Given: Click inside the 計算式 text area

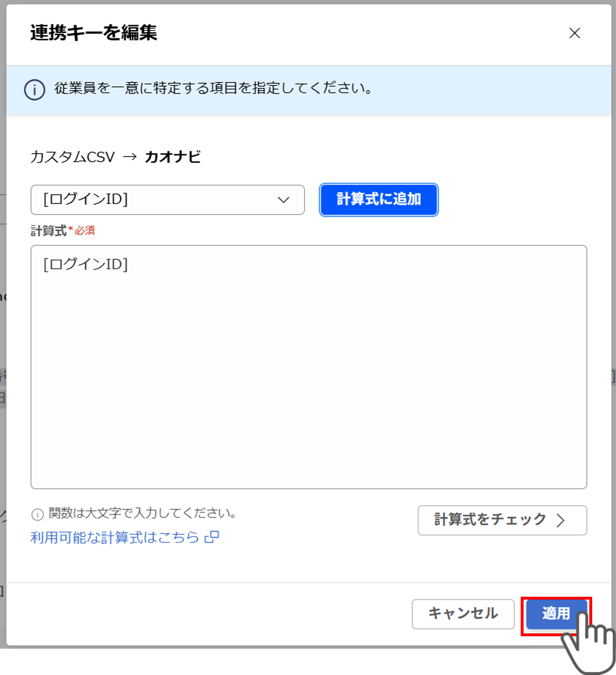Looking at the screenshot, I should (x=309, y=367).
